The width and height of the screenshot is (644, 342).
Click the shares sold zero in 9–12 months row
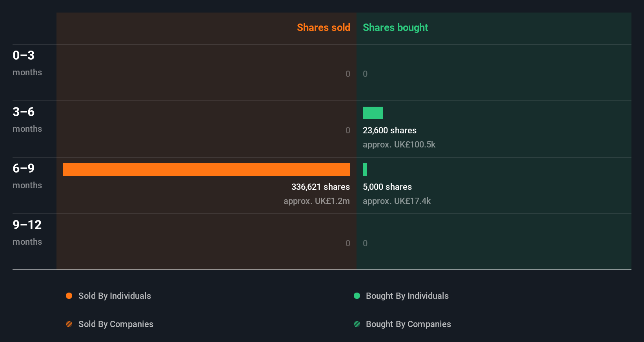tap(348, 243)
